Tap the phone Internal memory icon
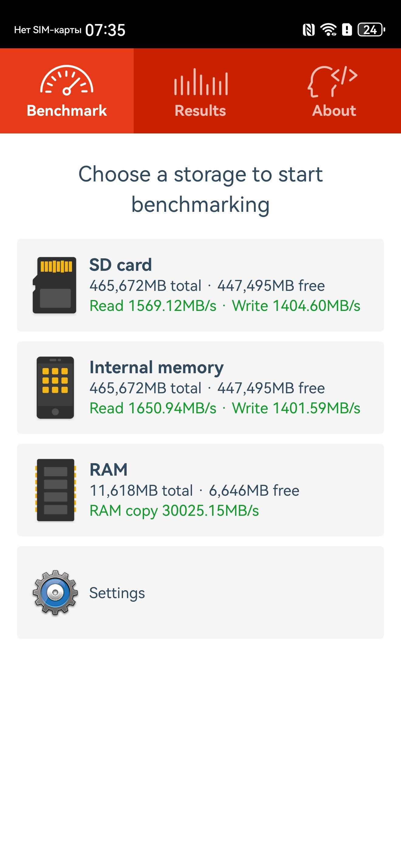The width and height of the screenshot is (401, 868). tap(55, 387)
